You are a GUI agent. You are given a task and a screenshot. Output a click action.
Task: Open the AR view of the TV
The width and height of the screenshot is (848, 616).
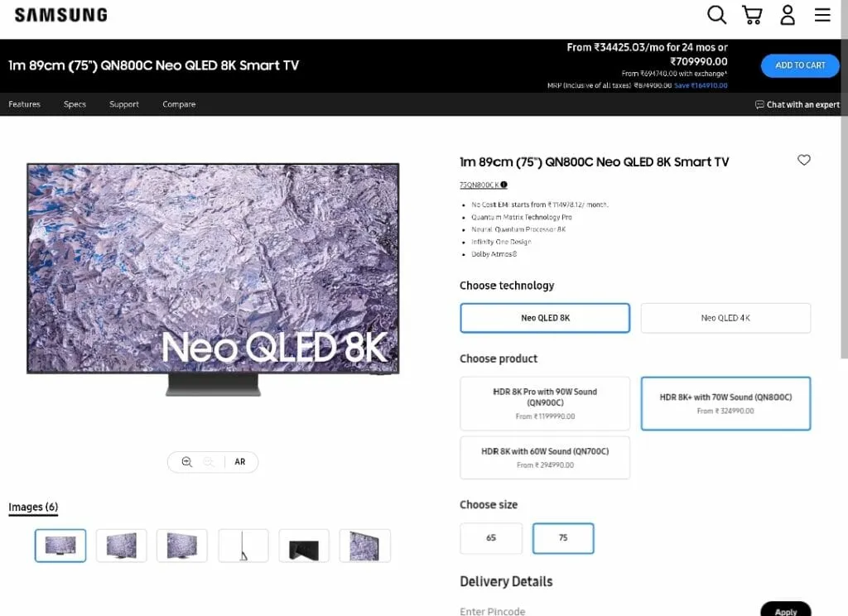pyautogui.click(x=240, y=462)
